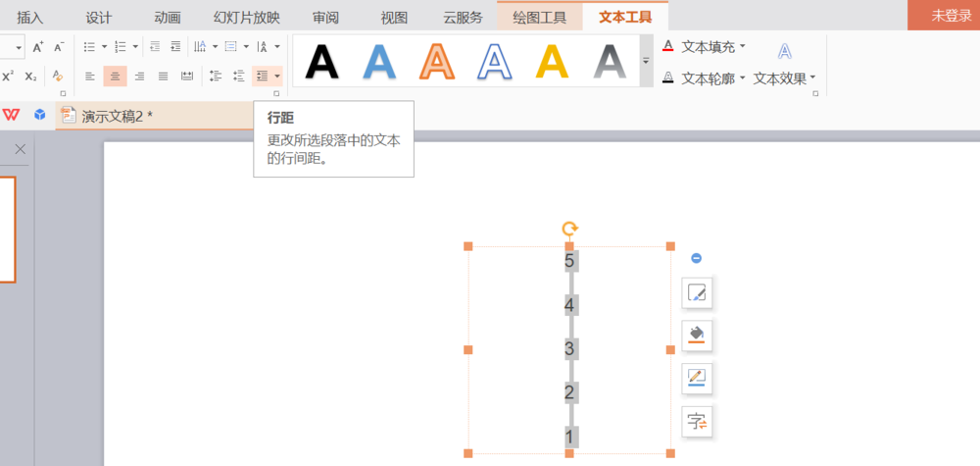Expand numbered list style dropdown
This screenshot has height=466, width=980.
point(135,47)
